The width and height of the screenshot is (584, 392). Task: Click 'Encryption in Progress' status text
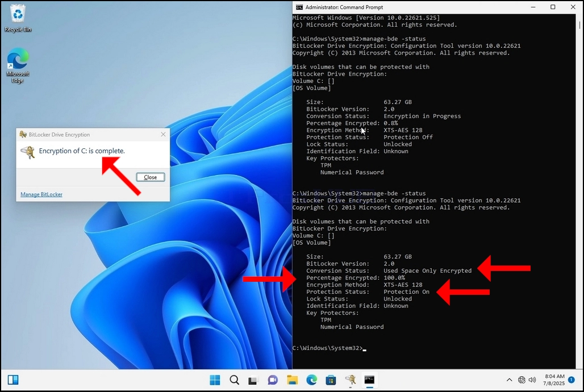[x=422, y=116]
